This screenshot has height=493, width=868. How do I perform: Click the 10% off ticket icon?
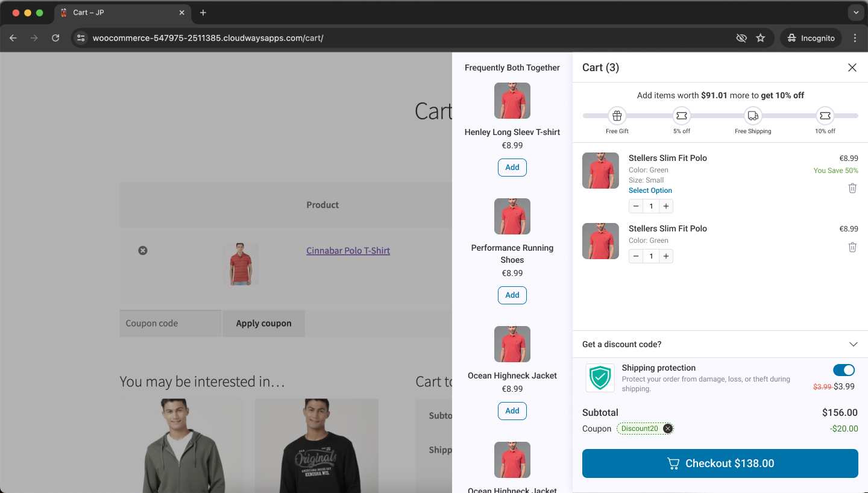[825, 115]
